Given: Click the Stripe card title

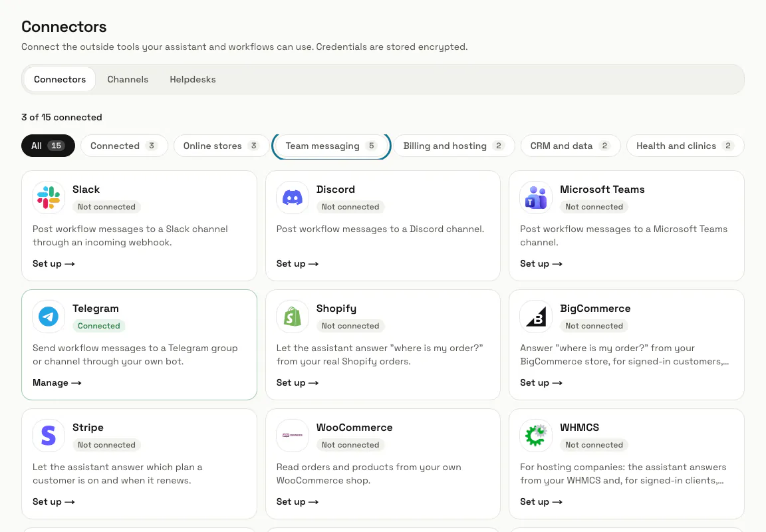Looking at the screenshot, I should click(x=88, y=428).
